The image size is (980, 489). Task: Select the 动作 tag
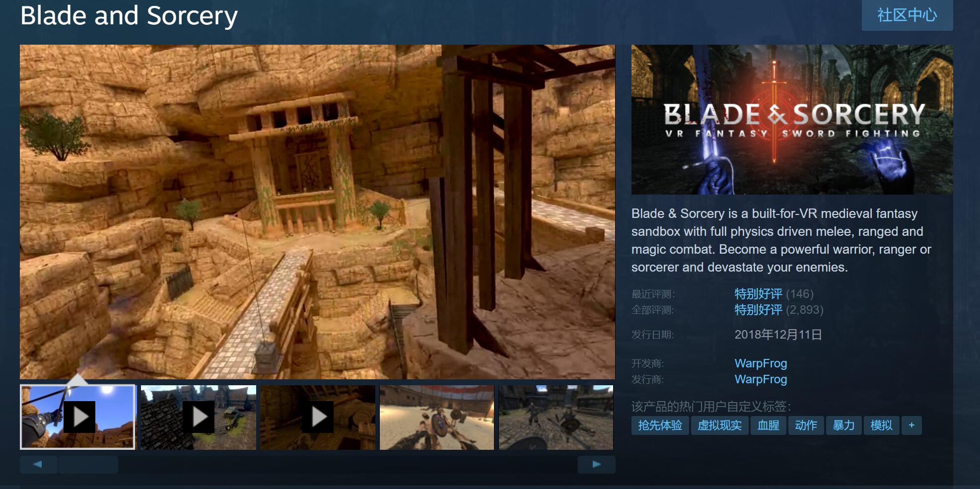coord(806,425)
